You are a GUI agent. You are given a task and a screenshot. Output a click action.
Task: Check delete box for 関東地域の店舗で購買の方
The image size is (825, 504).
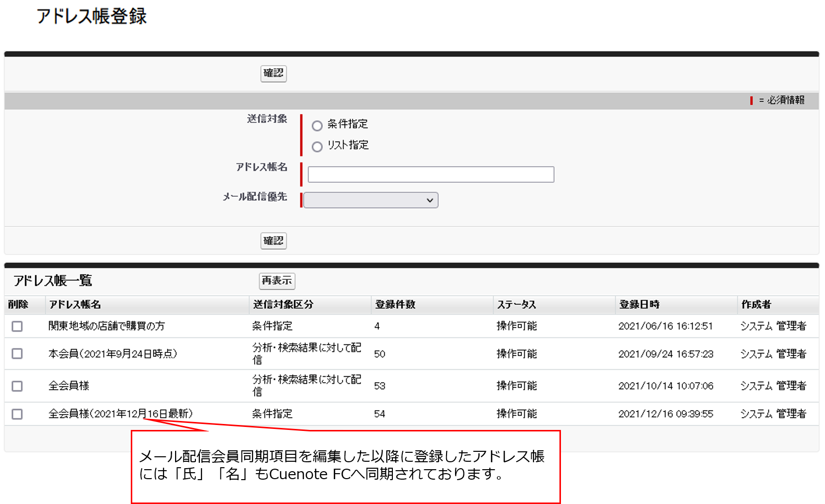point(17,326)
